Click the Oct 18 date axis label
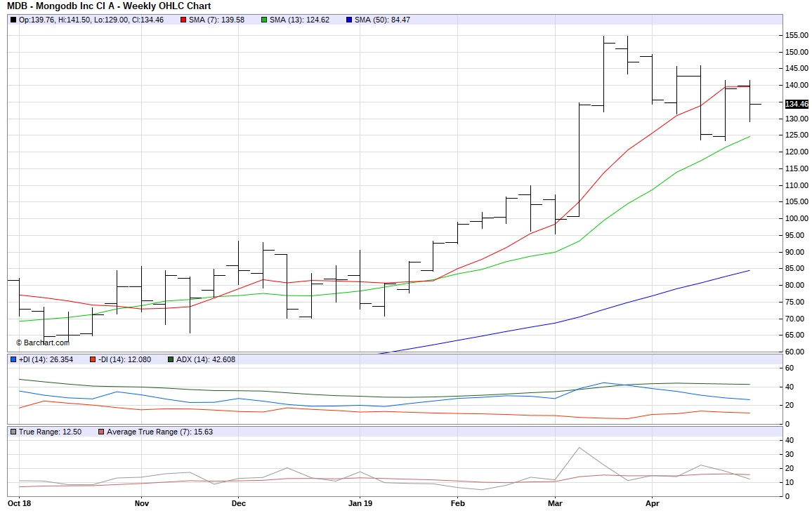Image resolution: width=812 pixels, height=525 pixels. point(18,503)
